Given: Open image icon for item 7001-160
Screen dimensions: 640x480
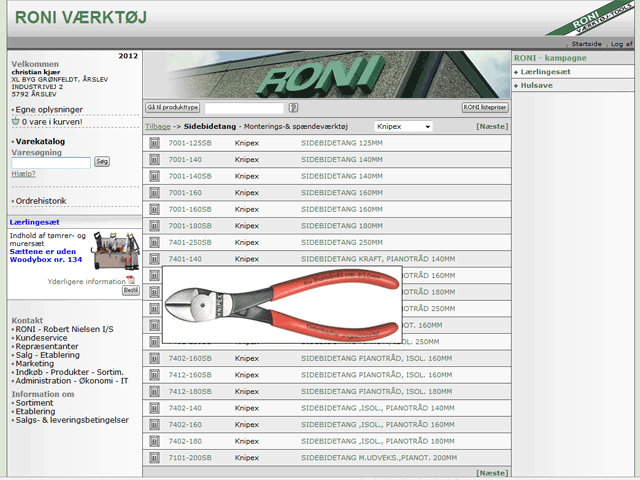Looking at the screenshot, I should pos(154,193).
